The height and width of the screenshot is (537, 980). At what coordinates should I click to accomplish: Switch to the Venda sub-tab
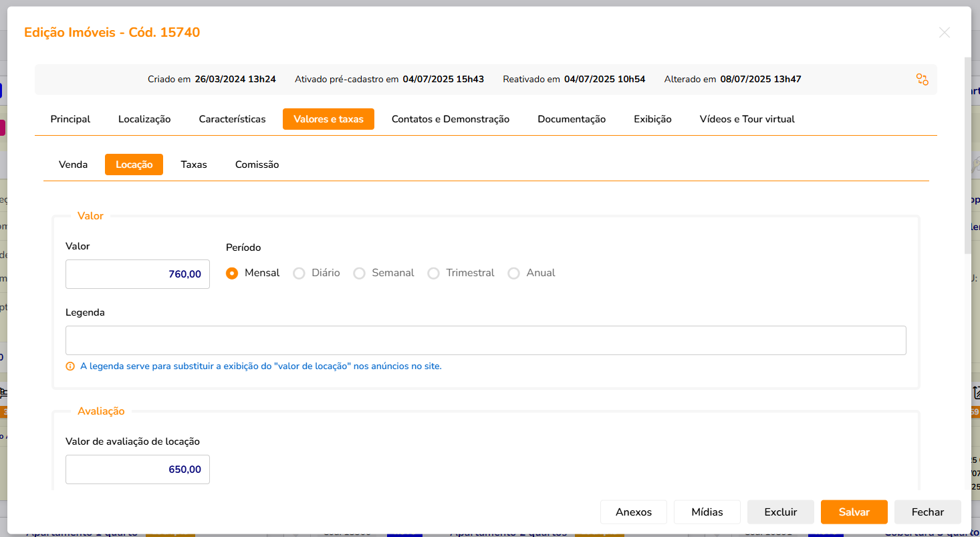coord(73,165)
